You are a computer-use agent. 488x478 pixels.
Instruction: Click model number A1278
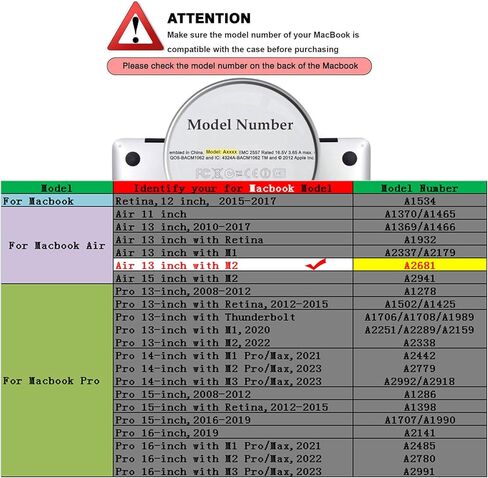(419, 291)
